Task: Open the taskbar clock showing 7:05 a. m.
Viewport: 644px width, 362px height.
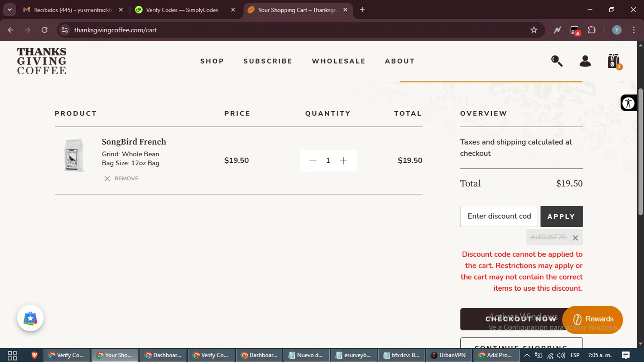Action: click(x=600, y=355)
